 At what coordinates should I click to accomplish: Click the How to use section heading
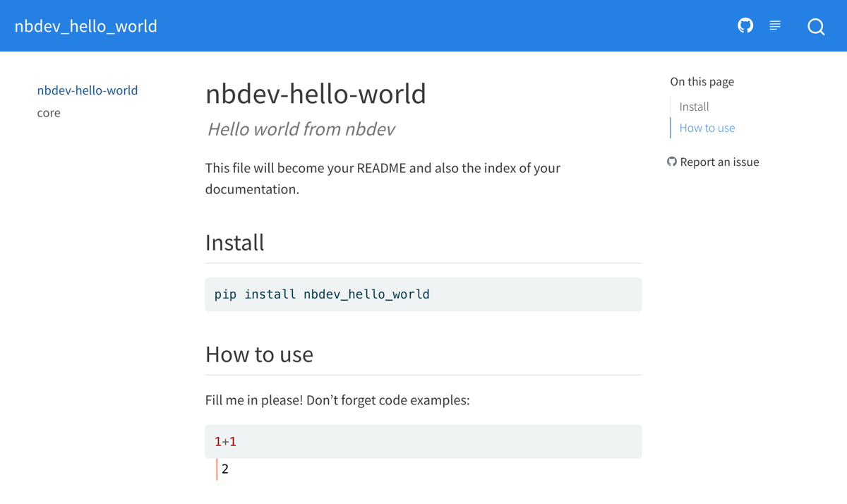coord(259,354)
